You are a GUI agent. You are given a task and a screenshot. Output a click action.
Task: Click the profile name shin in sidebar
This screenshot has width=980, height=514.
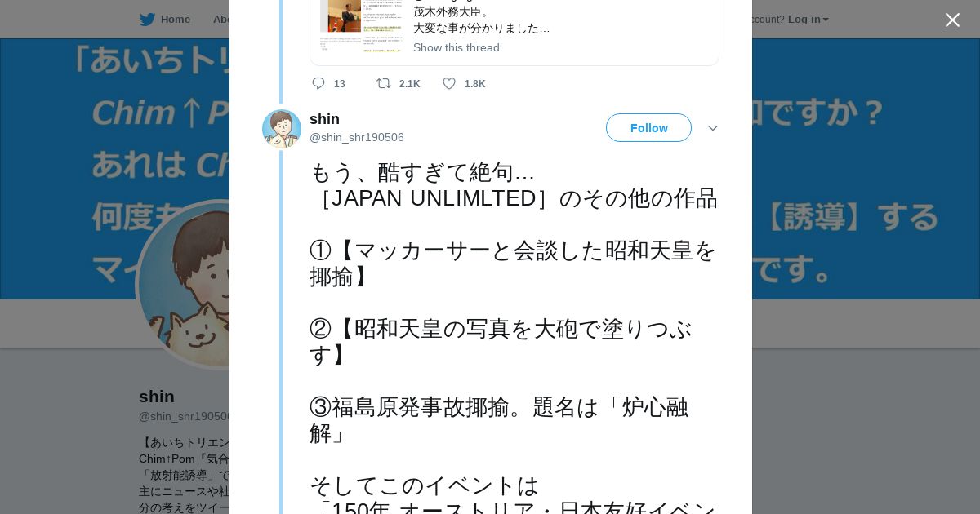[157, 397]
